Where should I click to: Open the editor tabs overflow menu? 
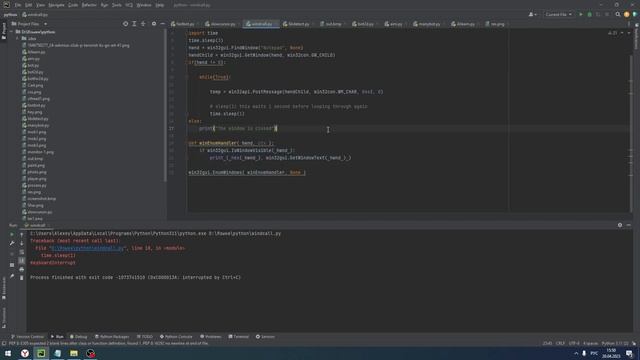[629, 24]
